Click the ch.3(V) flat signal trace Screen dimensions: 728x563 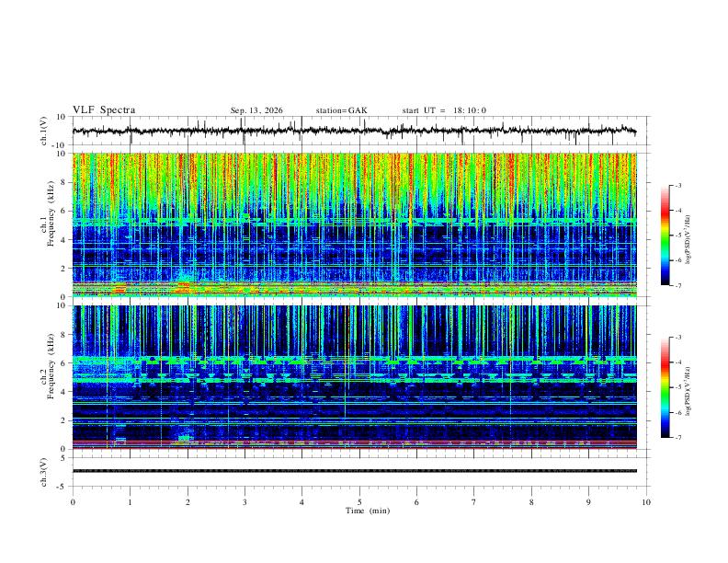tap(354, 471)
